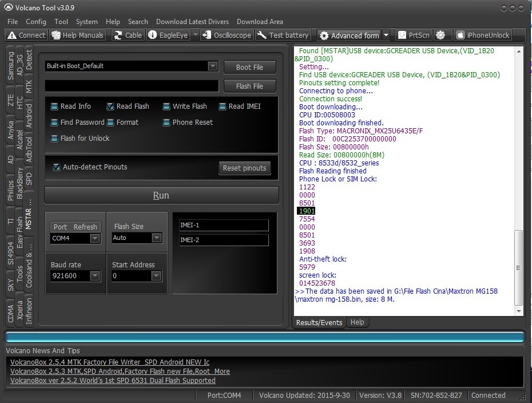Viewport: 532px width, 403px height.
Task: Open the Baud rate 921600 dropdown
Action: tap(95, 276)
